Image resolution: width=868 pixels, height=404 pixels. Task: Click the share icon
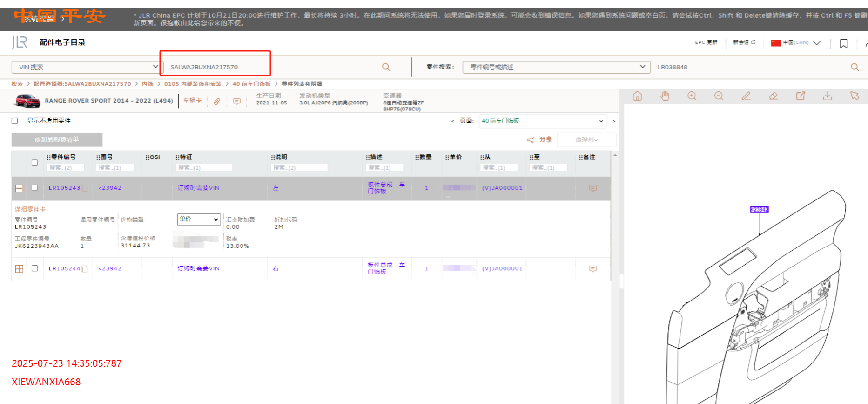point(530,140)
